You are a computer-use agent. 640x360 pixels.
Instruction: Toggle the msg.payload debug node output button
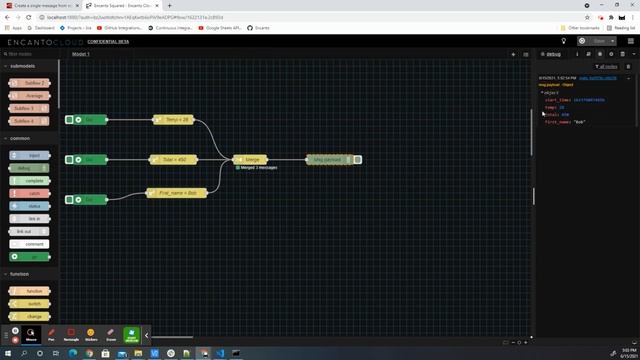coord(358,160)
